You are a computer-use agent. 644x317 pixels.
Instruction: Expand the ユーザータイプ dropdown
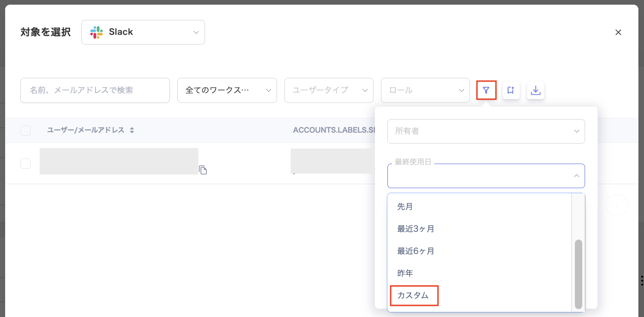[x=328, y=90]
